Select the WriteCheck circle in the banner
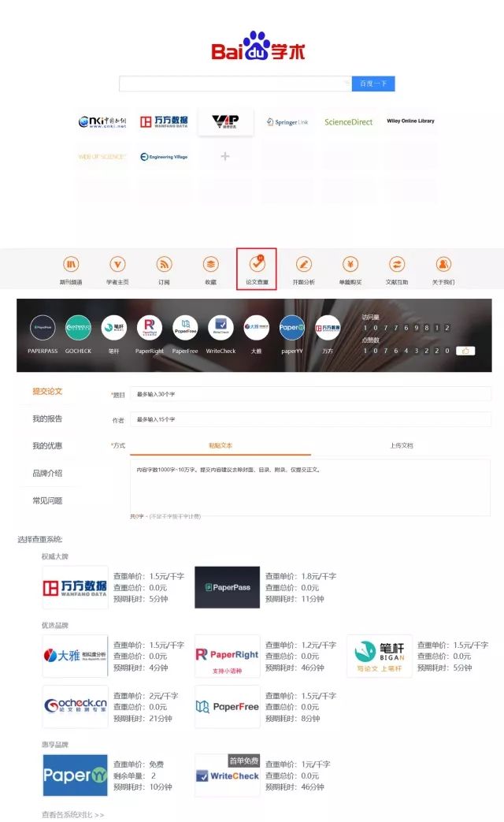Image resolution: width=504 pixels, height=822 pixels. tap(220, 328)
